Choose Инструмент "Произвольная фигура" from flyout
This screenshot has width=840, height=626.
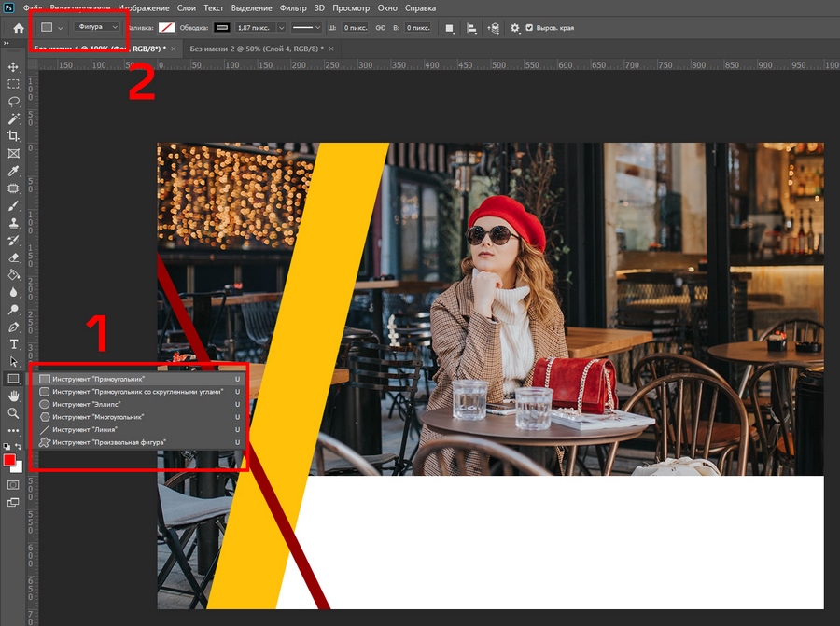coord(140,442)
